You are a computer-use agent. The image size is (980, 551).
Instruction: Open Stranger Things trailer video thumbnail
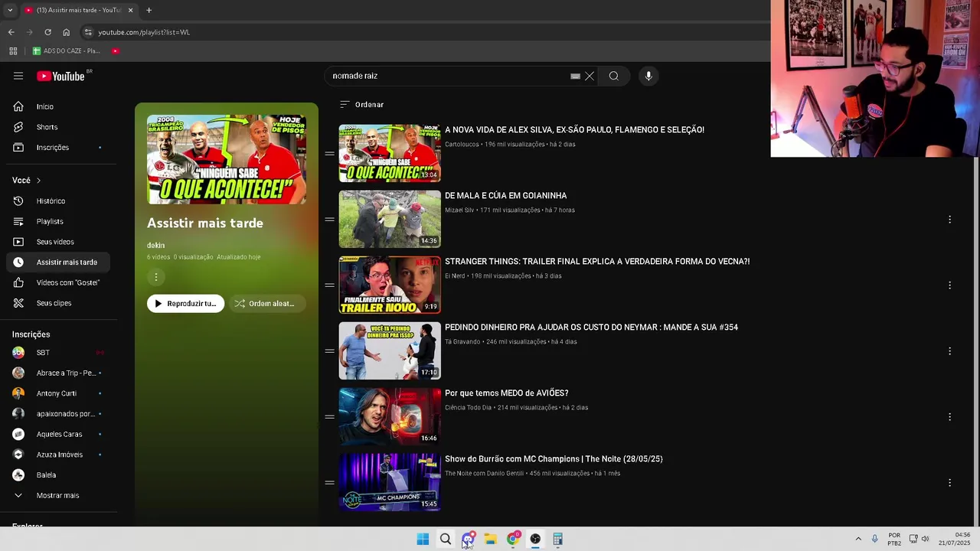(390, 285)
